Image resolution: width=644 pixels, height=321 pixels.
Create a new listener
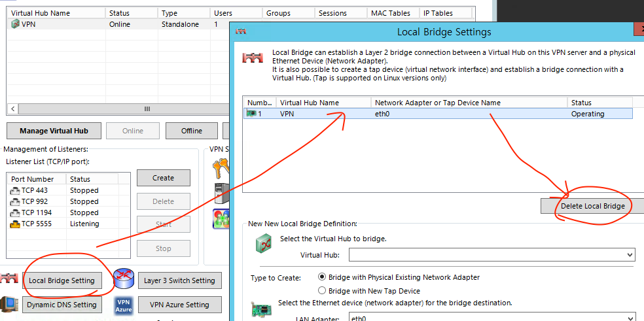click(x=164, y=178)
